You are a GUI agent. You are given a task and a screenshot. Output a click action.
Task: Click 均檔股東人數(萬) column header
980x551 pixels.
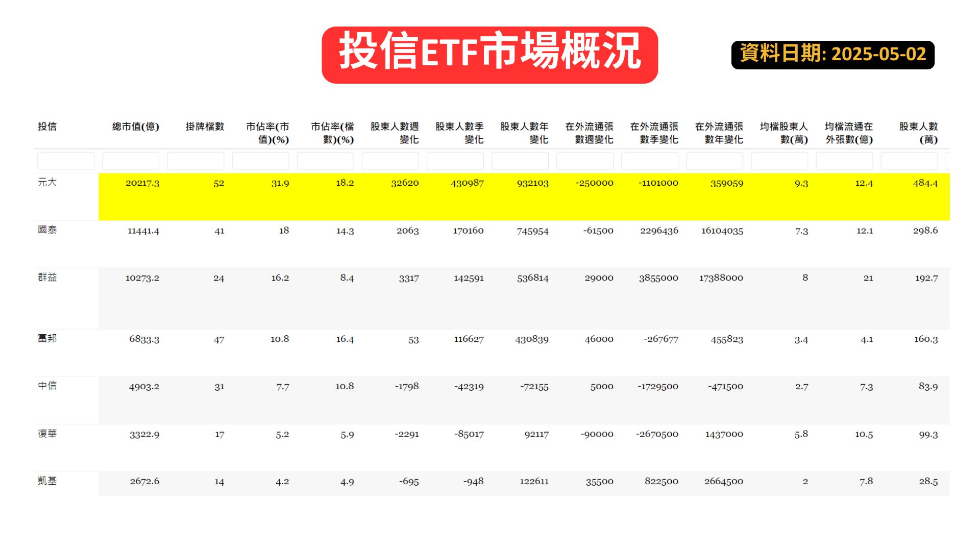783,133
